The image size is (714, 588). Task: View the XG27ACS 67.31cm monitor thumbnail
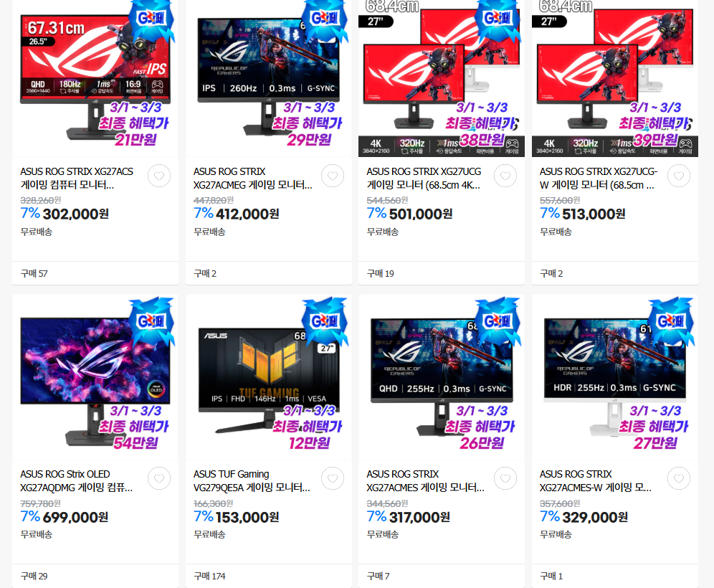click(x=95, y=78)
